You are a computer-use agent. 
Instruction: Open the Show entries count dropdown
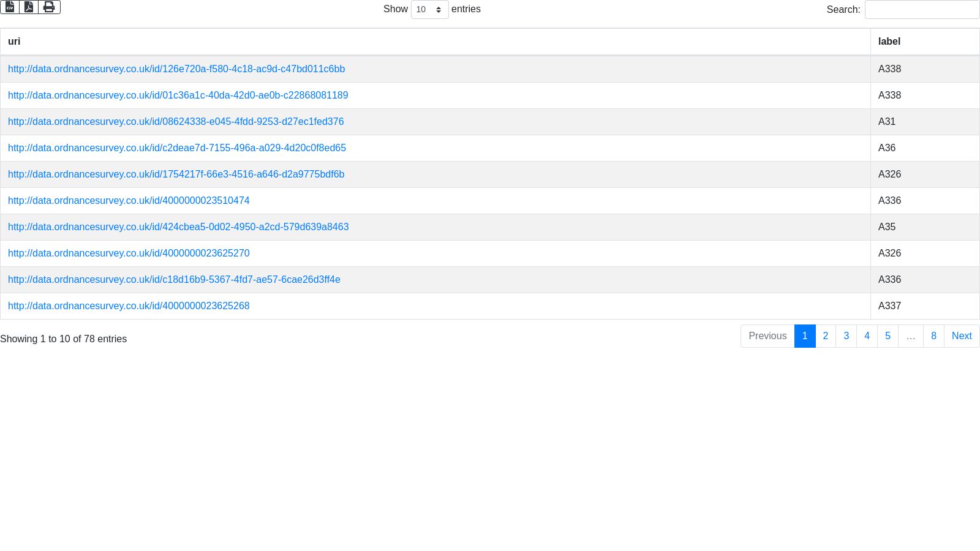click(x=429, y=10)
